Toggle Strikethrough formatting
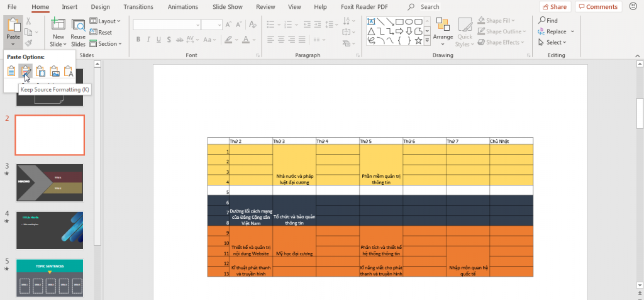Viewport: 644px width, 300px height. 179,40
